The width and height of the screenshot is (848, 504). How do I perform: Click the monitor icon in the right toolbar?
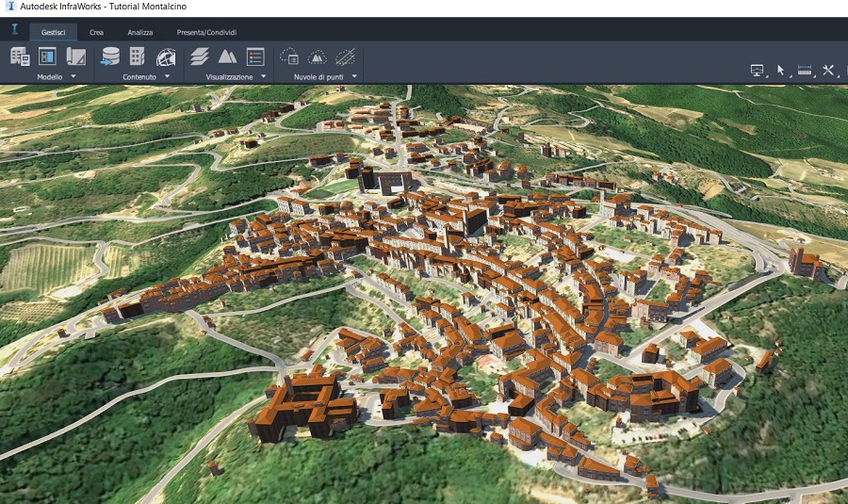coord(758,71)
